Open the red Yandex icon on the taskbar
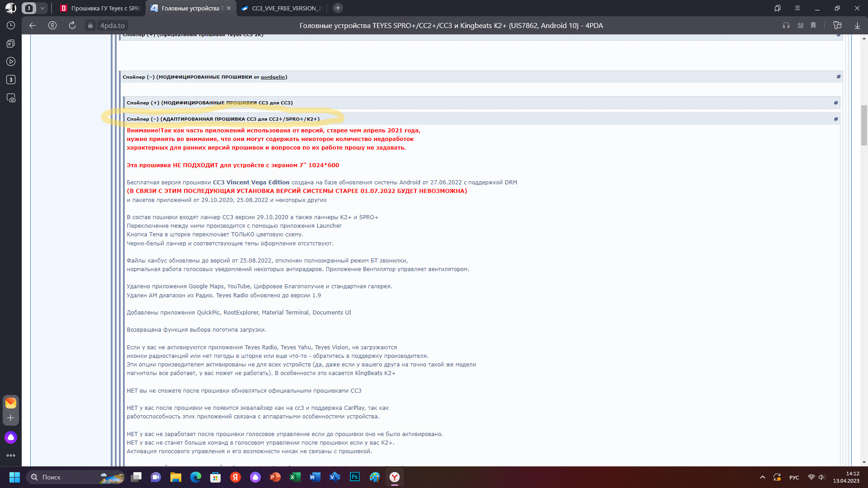The width and height of the screenshot is (868, 488). point(236,477)
